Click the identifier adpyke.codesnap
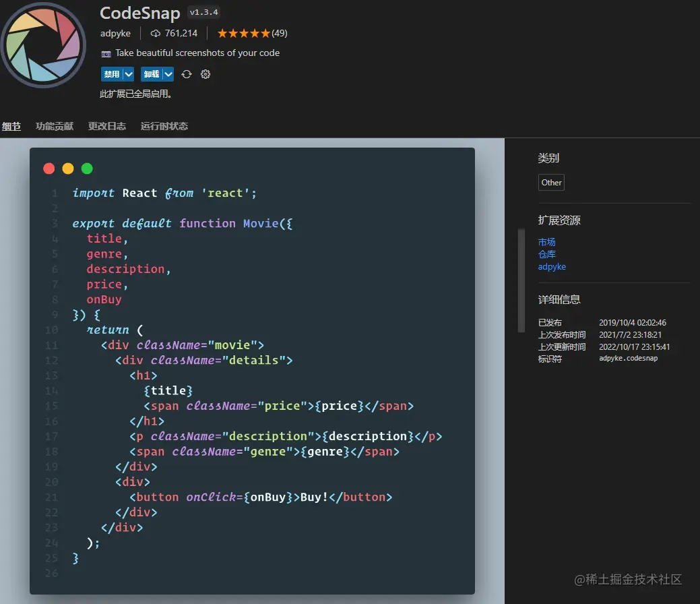Screen dimensions: 700x604 coord(628,359)
